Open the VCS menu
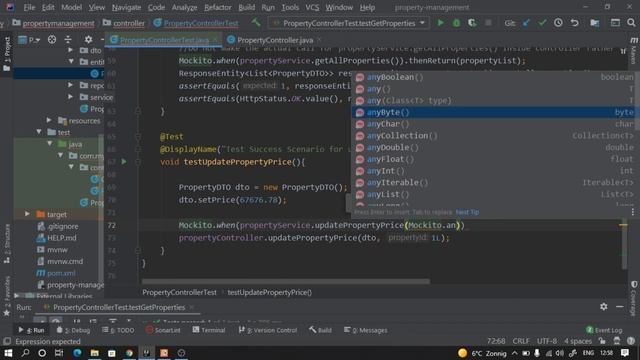640x360 pixels. [x=312, y=7]
